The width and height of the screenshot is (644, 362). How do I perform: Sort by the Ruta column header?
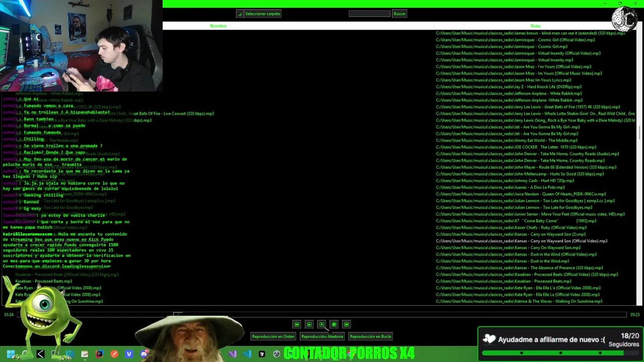click(x=535, y=26)
